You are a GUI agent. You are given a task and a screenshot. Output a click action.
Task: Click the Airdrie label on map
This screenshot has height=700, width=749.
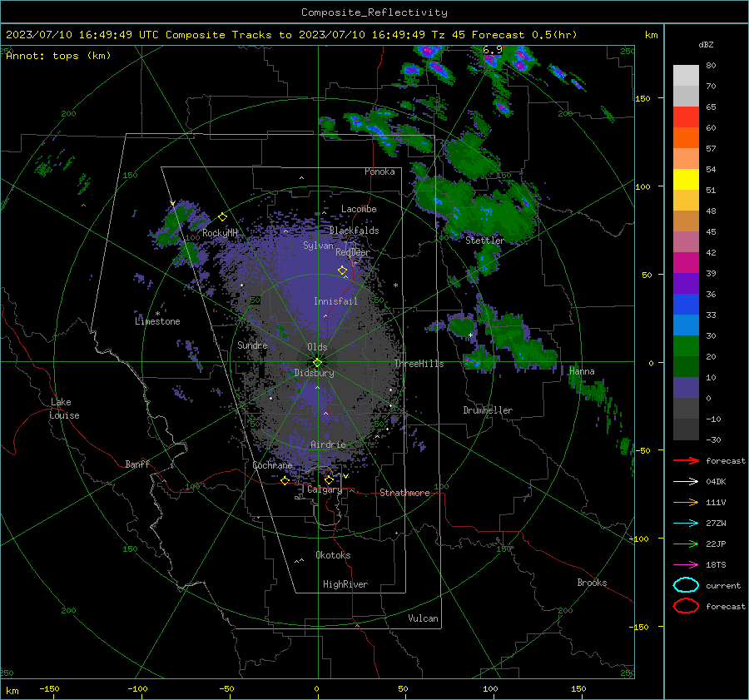click(x=328, y=444)
